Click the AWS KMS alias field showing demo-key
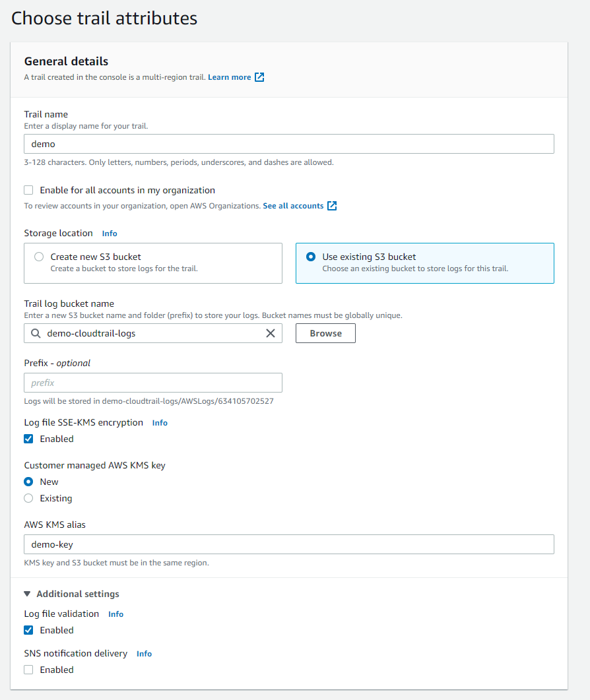Viewport: 590px width, 700px height. (x=288, y=544)
